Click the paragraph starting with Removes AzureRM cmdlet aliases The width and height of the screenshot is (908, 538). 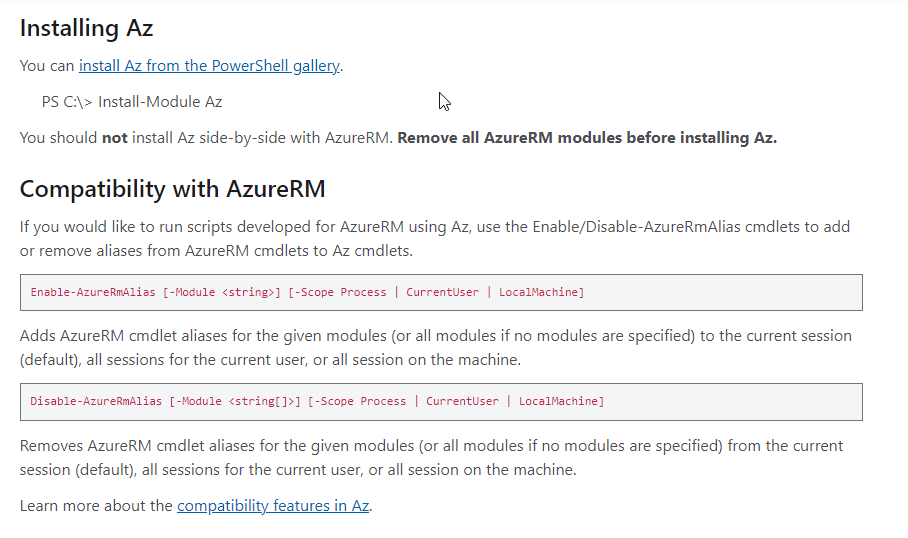431,458
